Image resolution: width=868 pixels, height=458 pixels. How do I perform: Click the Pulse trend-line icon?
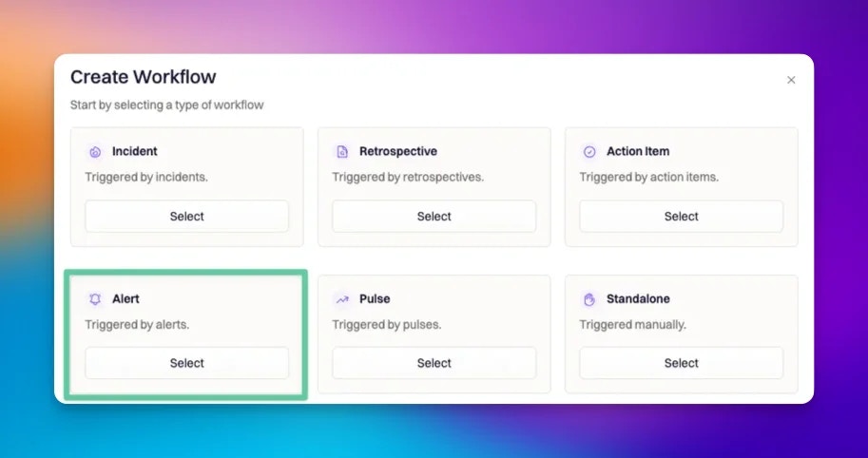coord(342,299)
